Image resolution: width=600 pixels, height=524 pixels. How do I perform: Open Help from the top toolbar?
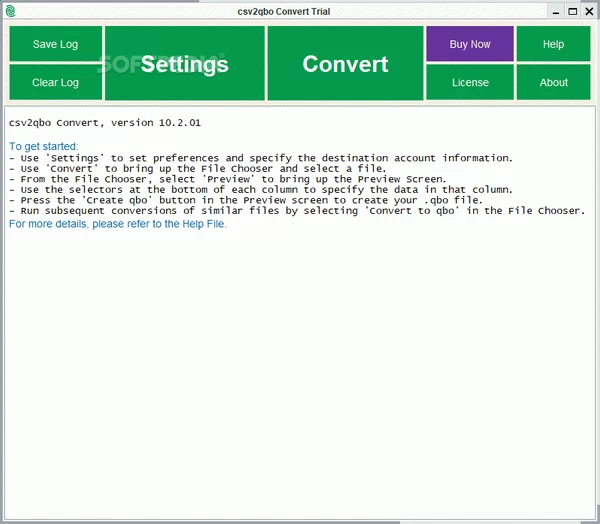(x=553, y=44)
